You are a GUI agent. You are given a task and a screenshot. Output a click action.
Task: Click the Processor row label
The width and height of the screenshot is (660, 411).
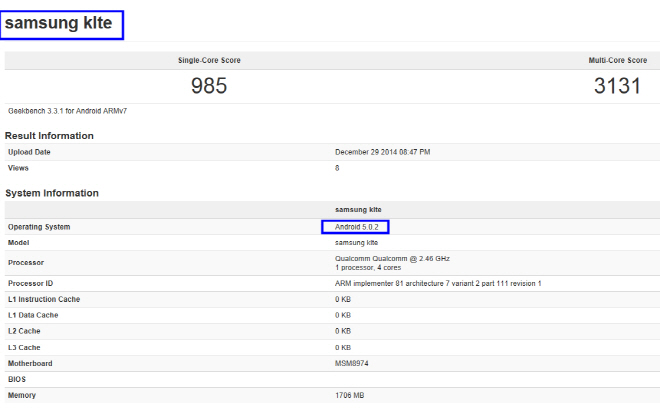coord(26,263)
